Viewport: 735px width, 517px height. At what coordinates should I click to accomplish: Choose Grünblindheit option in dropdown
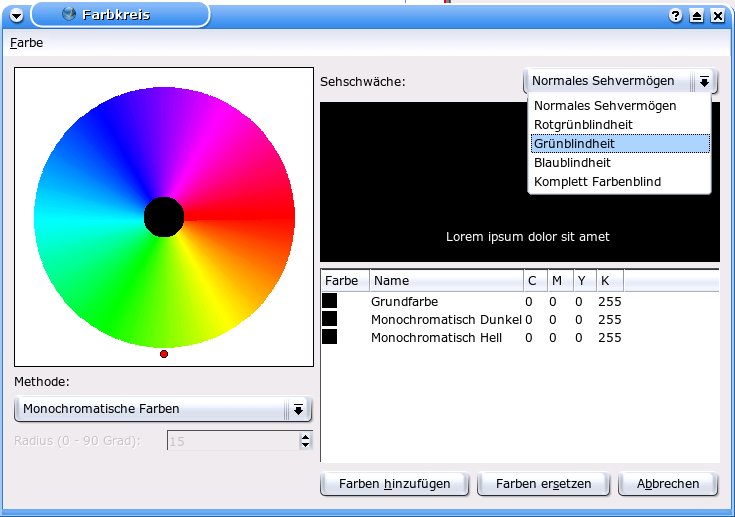(574, 144)
